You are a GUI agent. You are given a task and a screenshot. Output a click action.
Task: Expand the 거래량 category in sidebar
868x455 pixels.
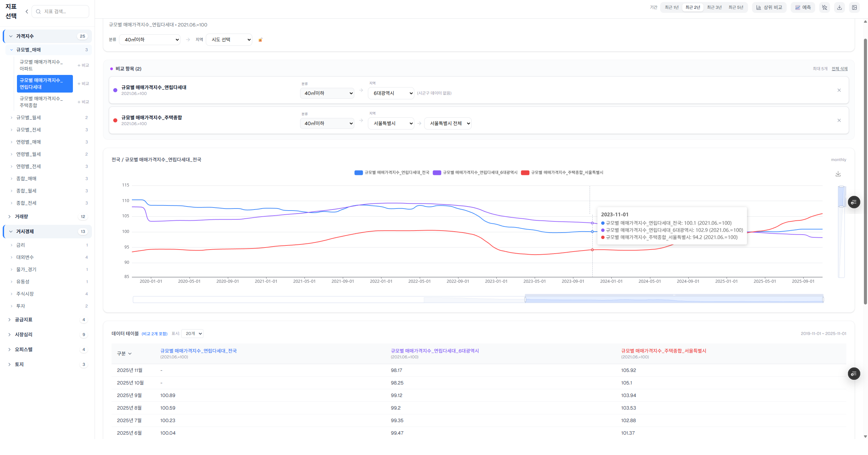pyautogui.click(x=22, y=217)
